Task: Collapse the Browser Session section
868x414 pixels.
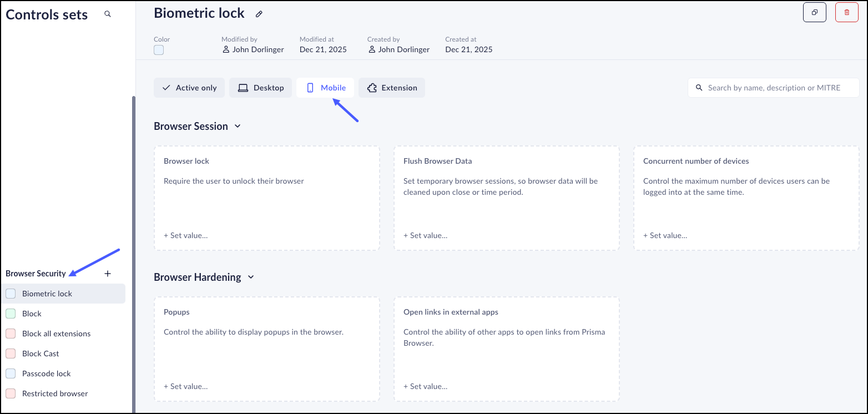Action: click(x=238, y=127)
